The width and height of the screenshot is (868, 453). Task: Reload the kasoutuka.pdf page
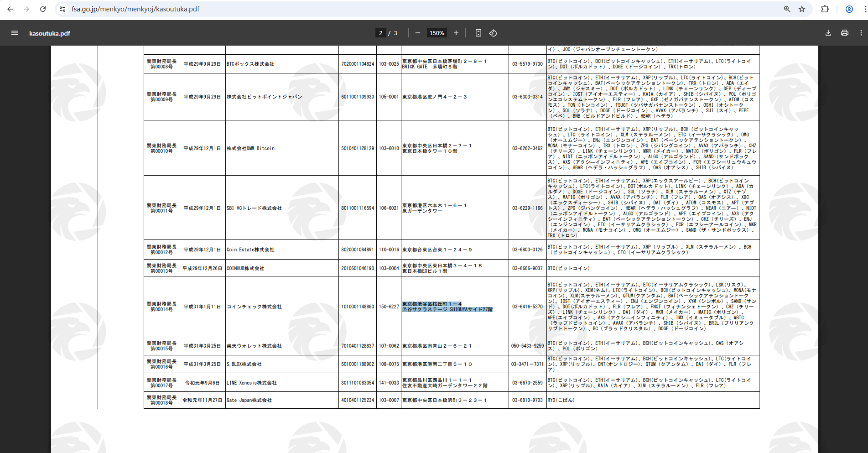[x=43, y=9]
